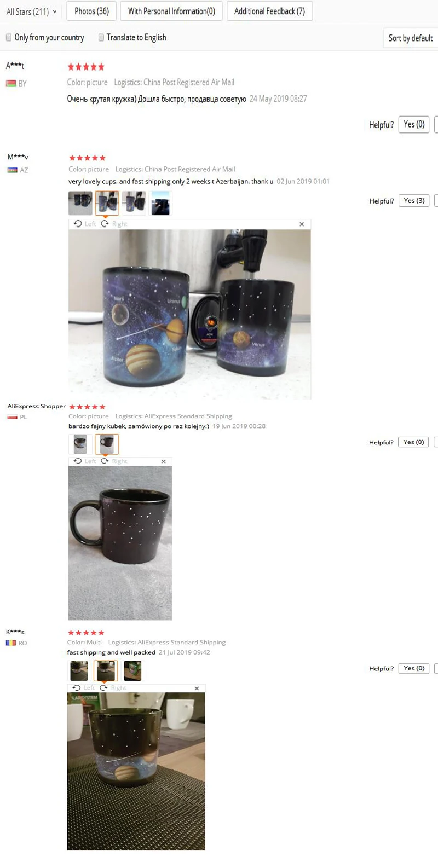Rotate K***s's mug photo left
The height and width of the screenshot is (868, 438).
[x=84, y=688]
